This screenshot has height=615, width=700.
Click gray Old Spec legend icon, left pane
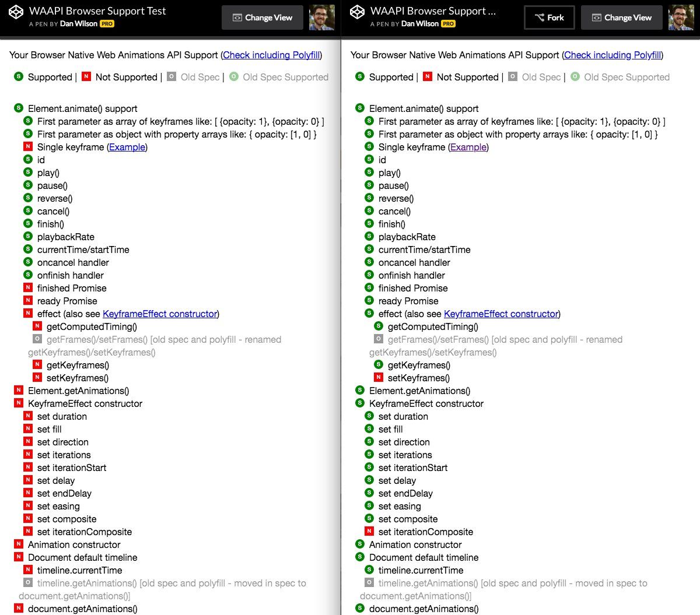171,76
